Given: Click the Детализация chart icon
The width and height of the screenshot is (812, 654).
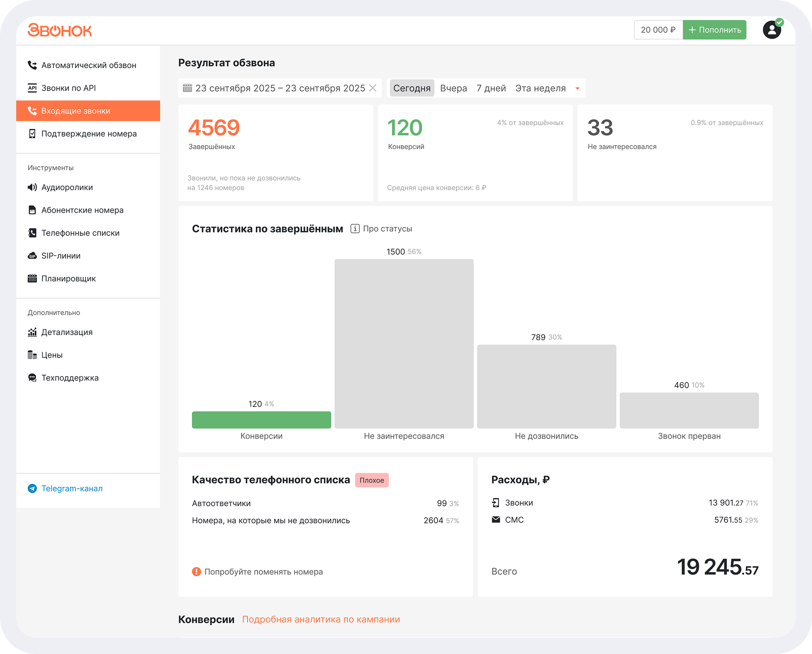Looking at the screenshot, I should point(32,332).
